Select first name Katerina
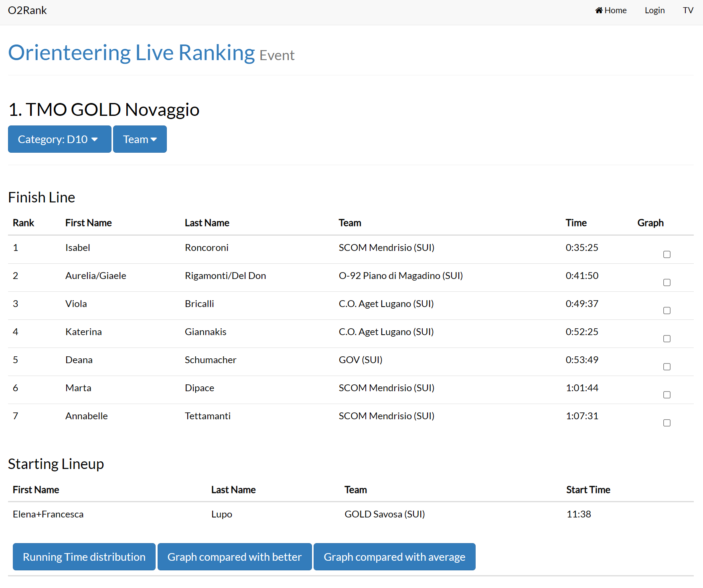The width and height of the screenshot is (703, 588). tap(83, 332)
